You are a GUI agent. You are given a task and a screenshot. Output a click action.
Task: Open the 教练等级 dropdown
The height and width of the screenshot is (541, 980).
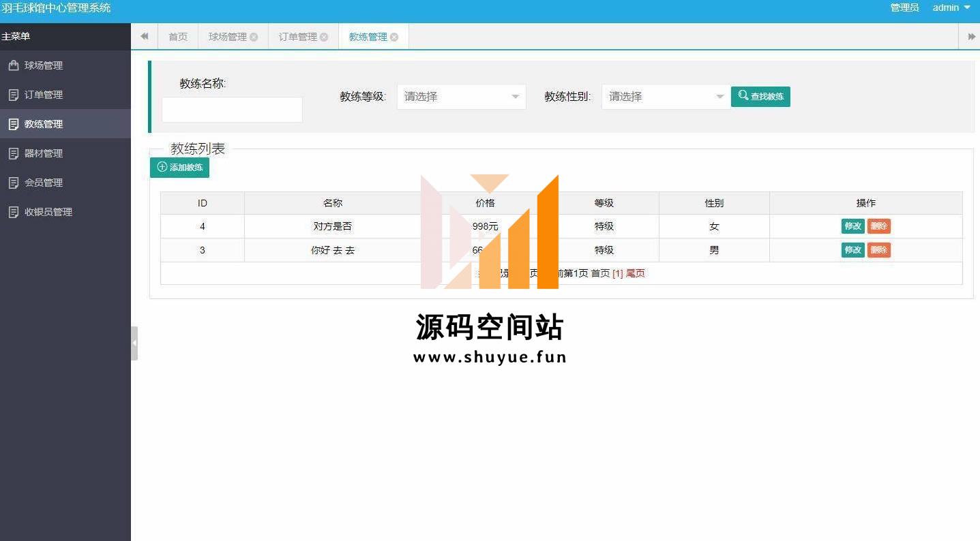[x=461, y=97]
